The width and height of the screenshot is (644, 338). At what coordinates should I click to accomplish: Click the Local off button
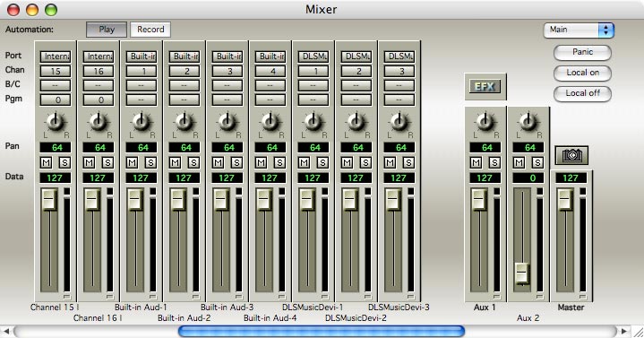[x=582, y=93]
